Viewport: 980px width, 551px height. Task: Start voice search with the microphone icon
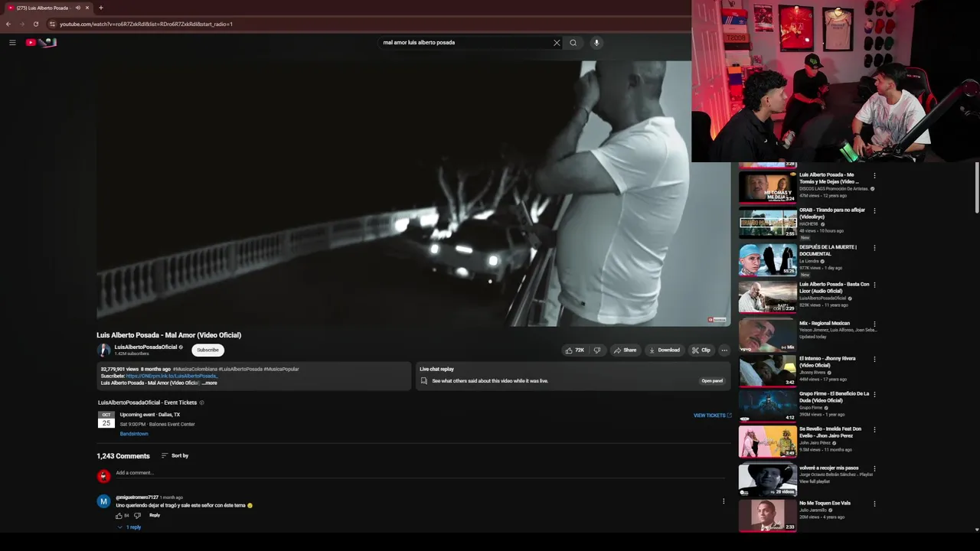coord(596,43)
